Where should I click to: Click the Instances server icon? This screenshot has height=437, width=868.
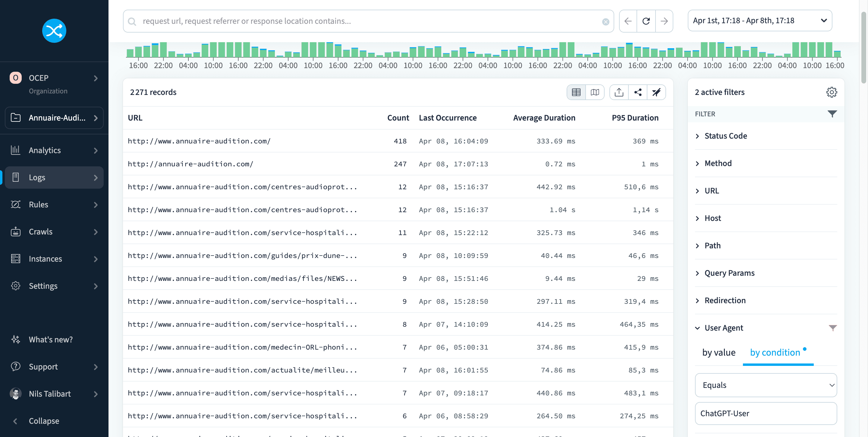15,259
